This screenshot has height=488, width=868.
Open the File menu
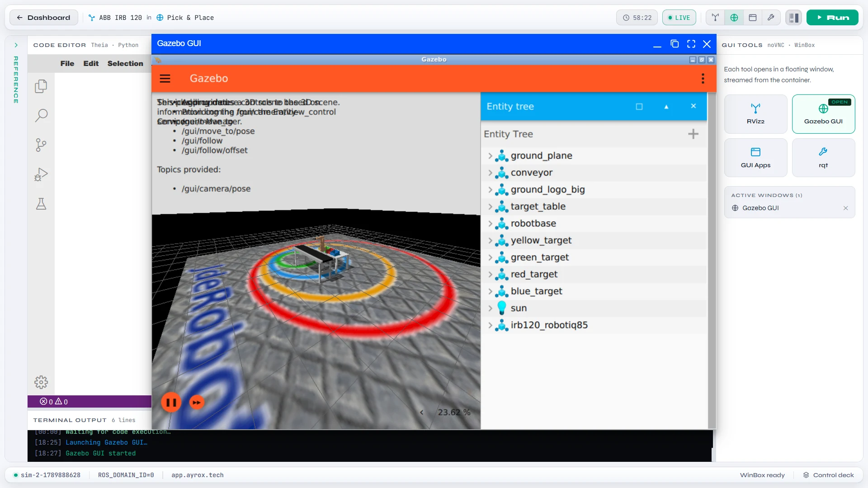[x=67, y=64]
